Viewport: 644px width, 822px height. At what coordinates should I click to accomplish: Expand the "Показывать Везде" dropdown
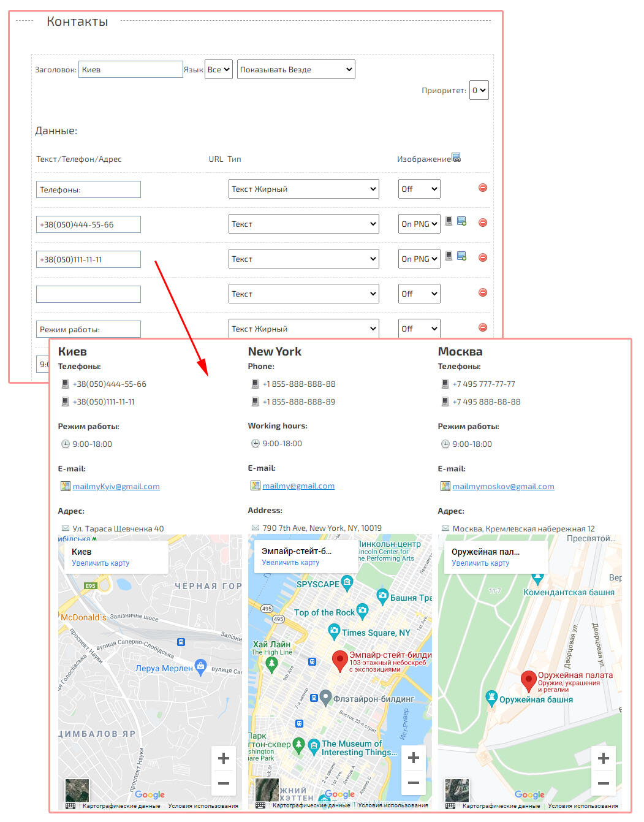296,69
